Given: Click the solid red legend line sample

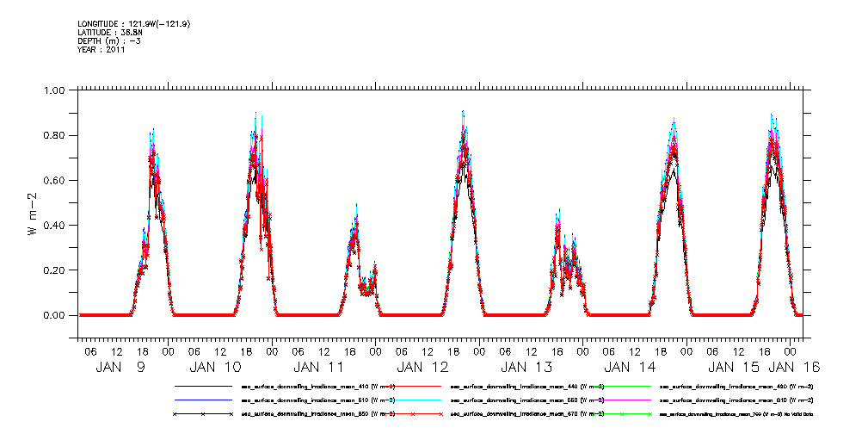Looking at the screenshot, I should click(411, 386).
